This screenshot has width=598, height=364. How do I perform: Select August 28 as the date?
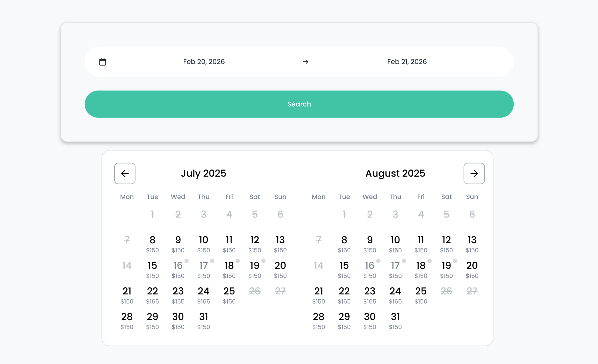(318, 321)
